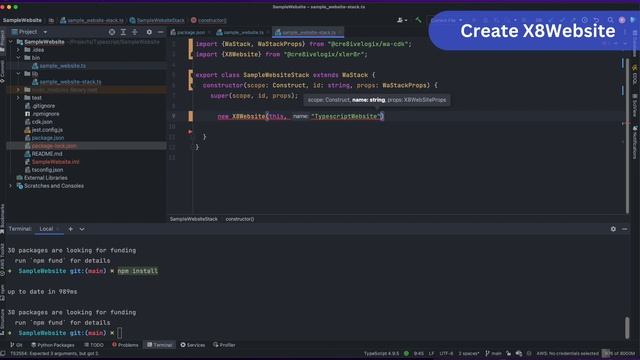Open terminal panel gear settings
This screenshot has width=640, height=360.
tap(613, 229)
